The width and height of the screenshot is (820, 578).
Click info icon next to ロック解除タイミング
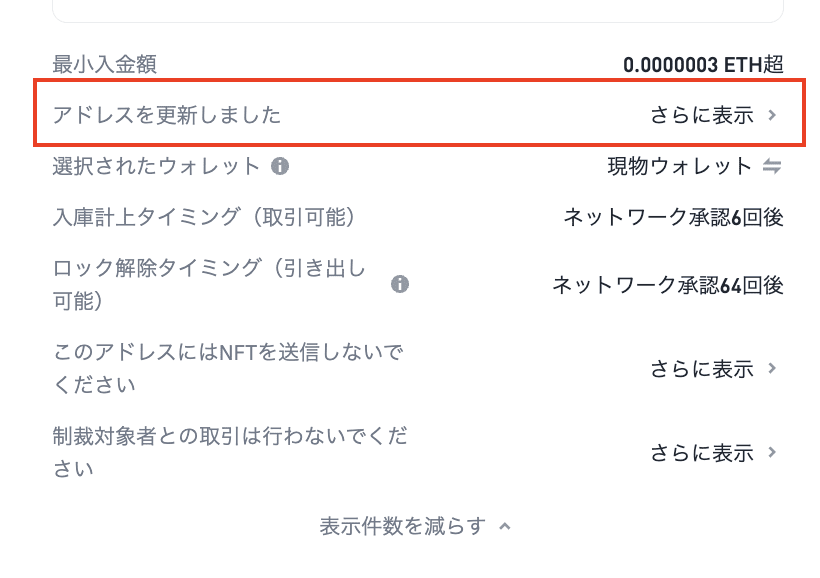(400, 284)
